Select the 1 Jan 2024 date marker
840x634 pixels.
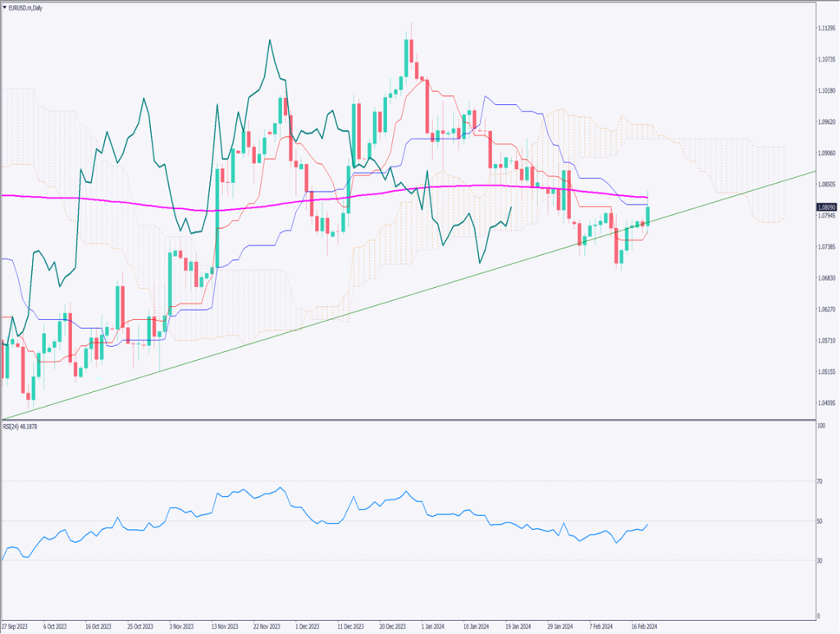tap(433, 625)
